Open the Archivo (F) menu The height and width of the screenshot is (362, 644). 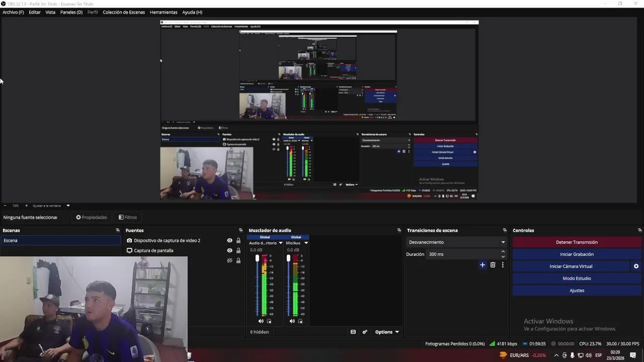click(13, 12)
